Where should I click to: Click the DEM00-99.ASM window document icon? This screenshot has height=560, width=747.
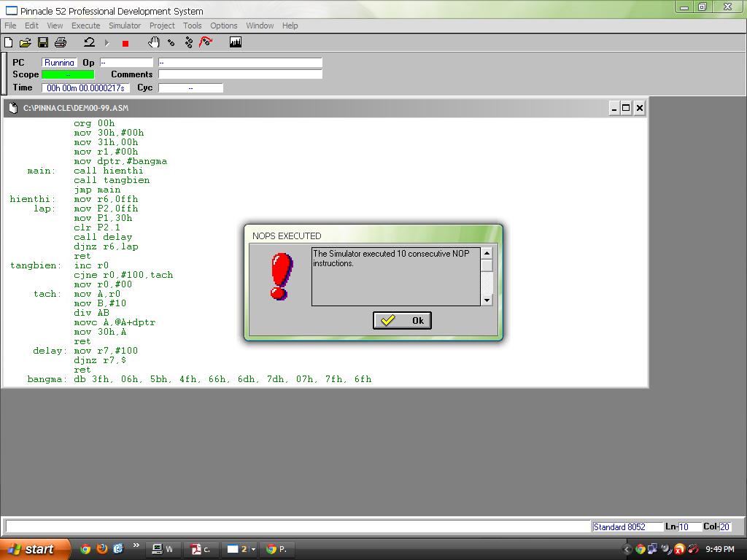[x=13, y=108]
